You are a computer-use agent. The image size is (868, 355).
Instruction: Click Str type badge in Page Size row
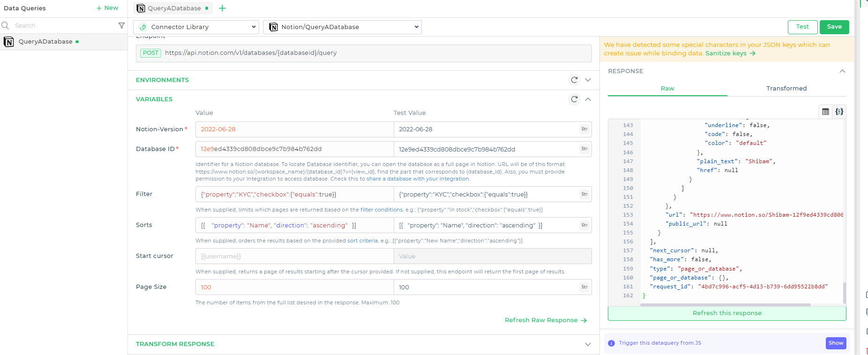tap(584, 287)
